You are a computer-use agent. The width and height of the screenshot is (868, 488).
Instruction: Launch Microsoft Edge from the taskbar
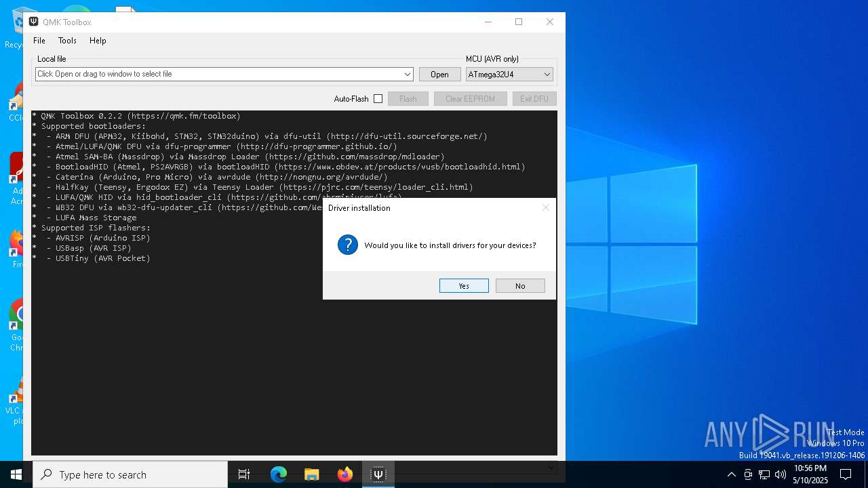click(279, 474)
